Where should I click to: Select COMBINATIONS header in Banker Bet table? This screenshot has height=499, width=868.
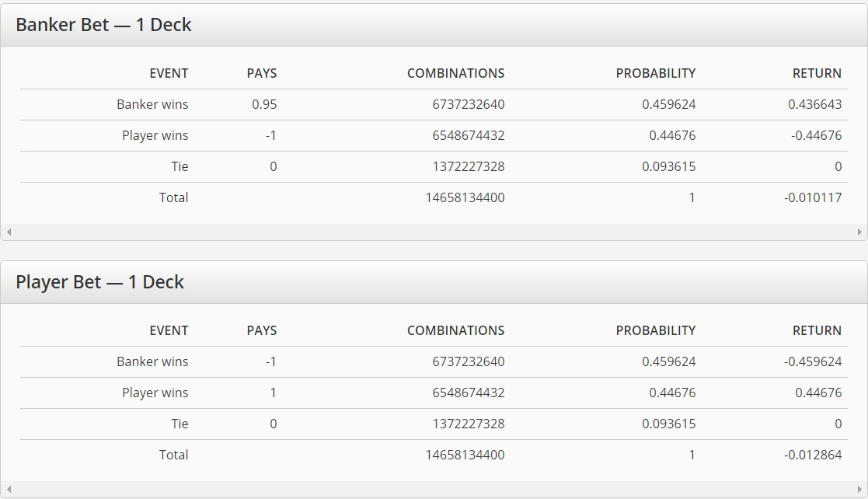tap(455, 73)
